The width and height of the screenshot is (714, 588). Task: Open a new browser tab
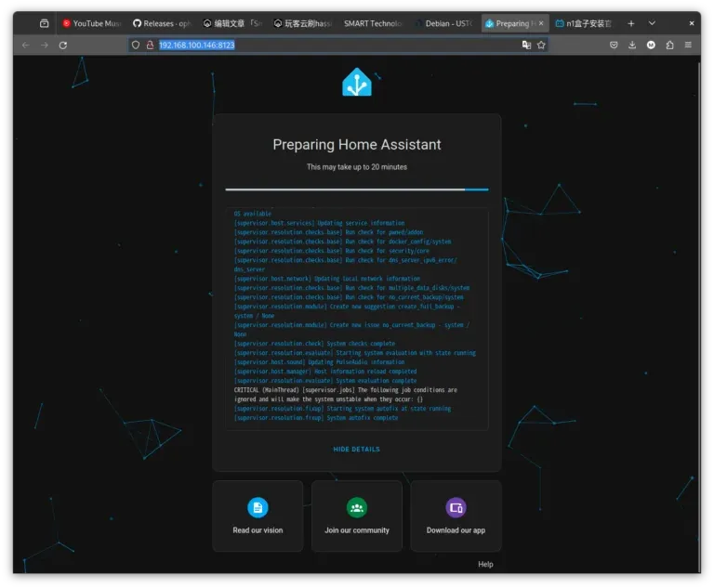tap(630, 23)
